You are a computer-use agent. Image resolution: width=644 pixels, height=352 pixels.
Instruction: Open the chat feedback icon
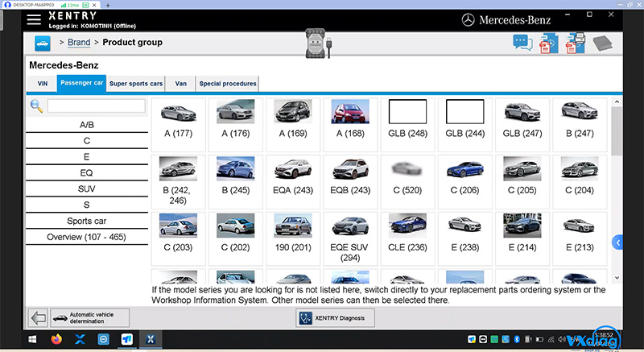522,43
